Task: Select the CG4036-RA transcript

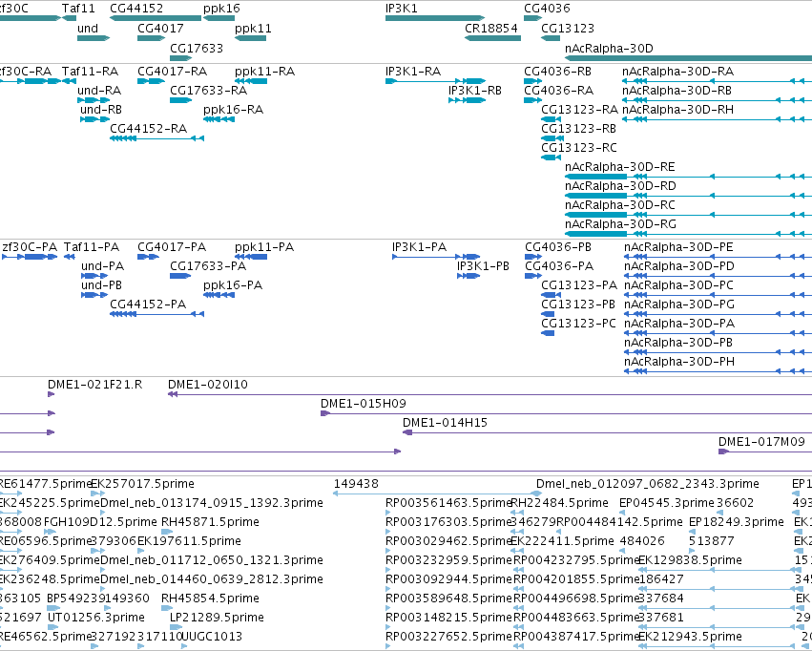Action: click(x=532, y=100)
